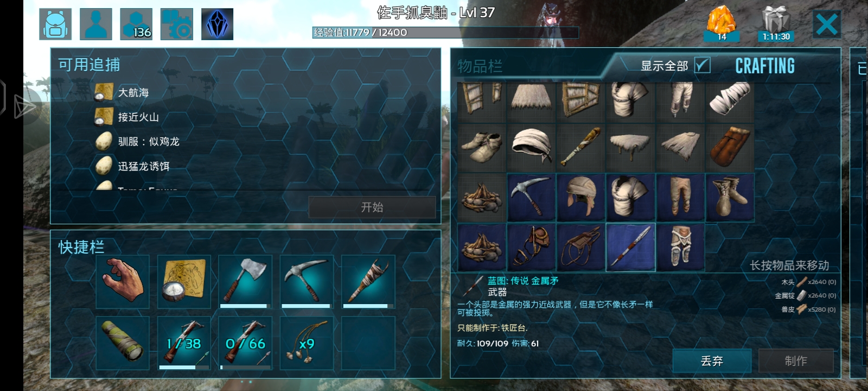This screenshot has height=391, width=868.
Task: Open the character profile tab icon
Action: coord(96,24)
